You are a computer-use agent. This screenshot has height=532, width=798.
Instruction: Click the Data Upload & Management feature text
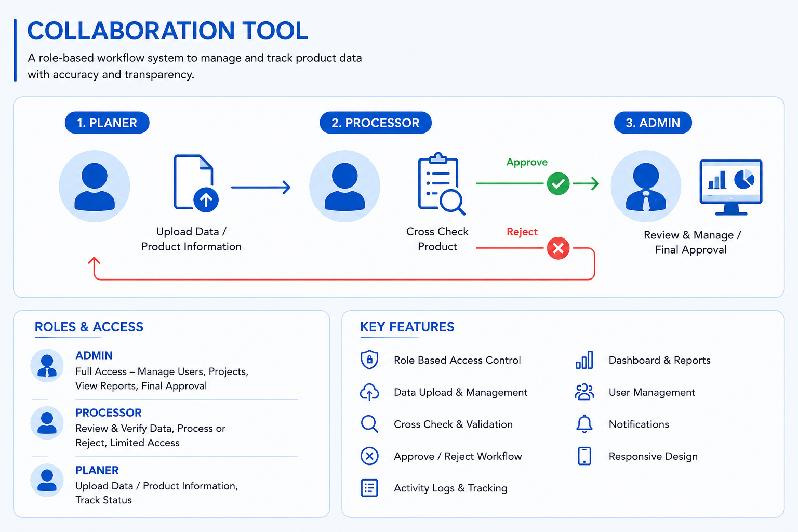pos(461,392)
